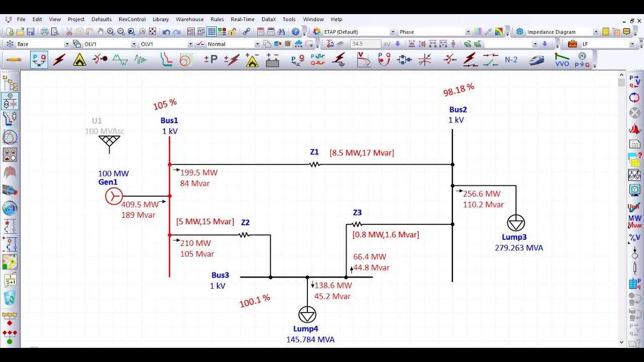Click the vertical scrollbar down arrow
The height and width of the screenshot is (362, 644).
621,342
